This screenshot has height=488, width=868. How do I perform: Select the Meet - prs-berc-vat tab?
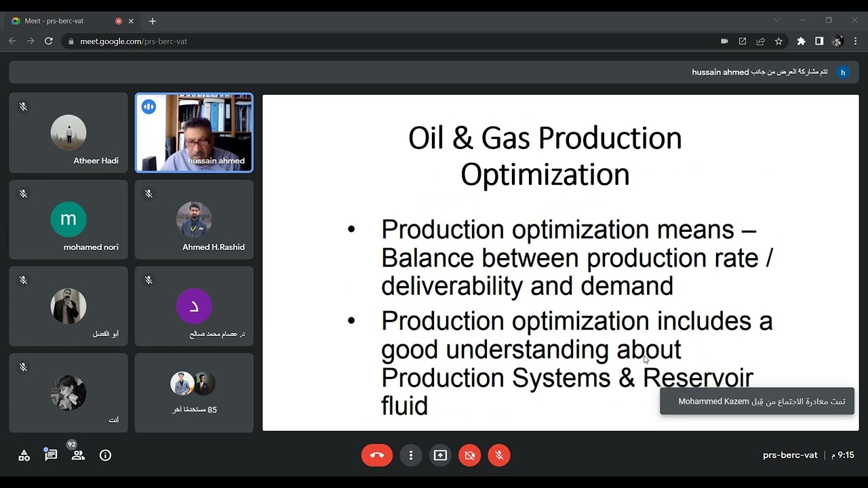tap(73, 21)
